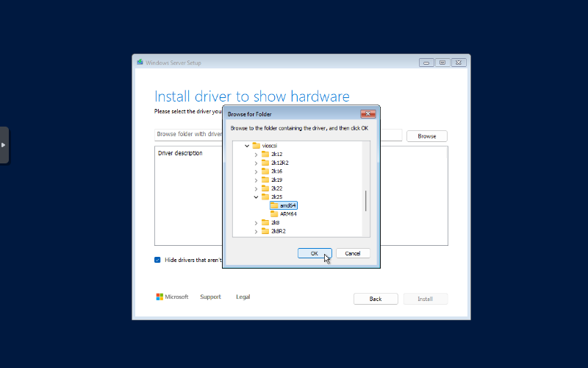Confirm folder selection with OK
Screen dimensions: 588x368
[x=314, y=253]
